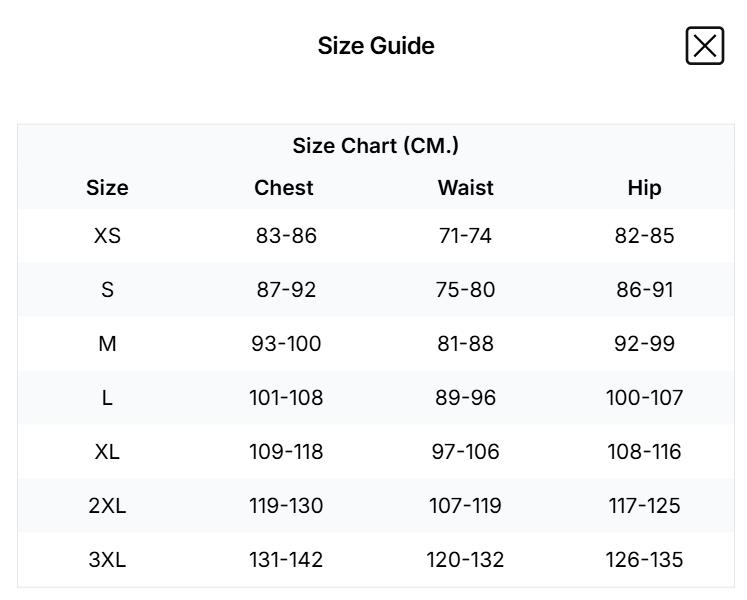Select the Waist column header
The image size is (747, 600).
[x=465, y=188]
